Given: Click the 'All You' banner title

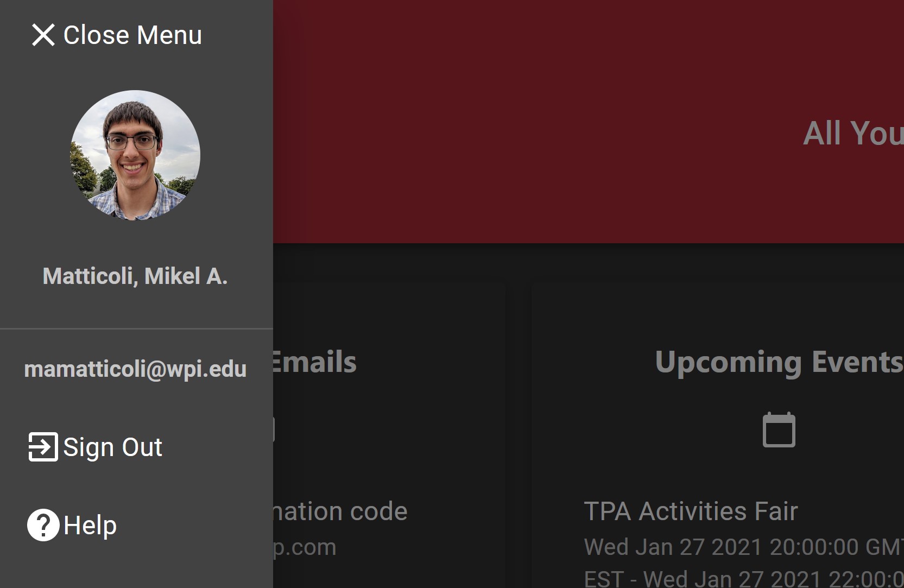Looking at the screenshot, I should (x=854, y=133).
